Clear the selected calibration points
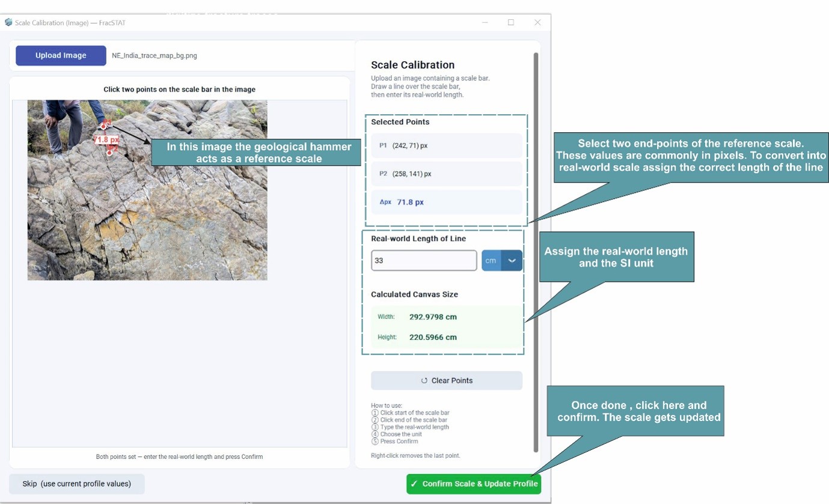The width and height of the screenshot is (829, 504). 447,380
